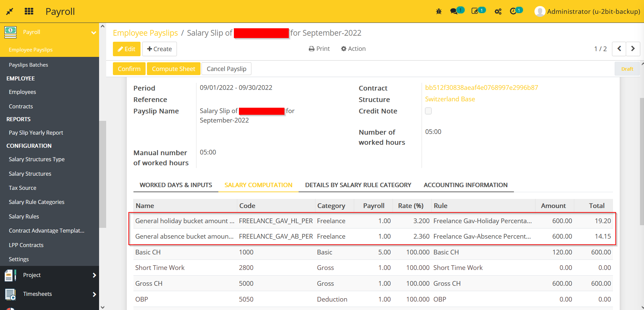Open the apps grid menu
The width and height of the screenshot is (644, 310).
pyautogui.click(x=29, y=11)
